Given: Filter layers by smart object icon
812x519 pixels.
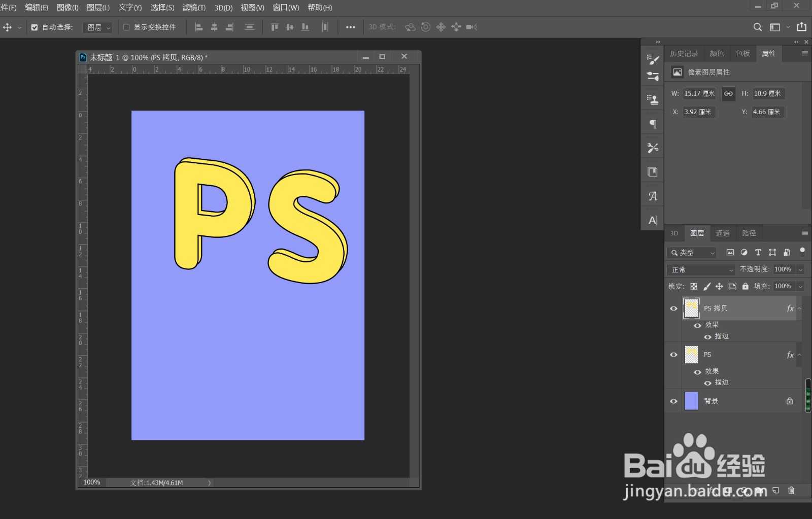Looking at the screenshot, I should click(787, 252).
